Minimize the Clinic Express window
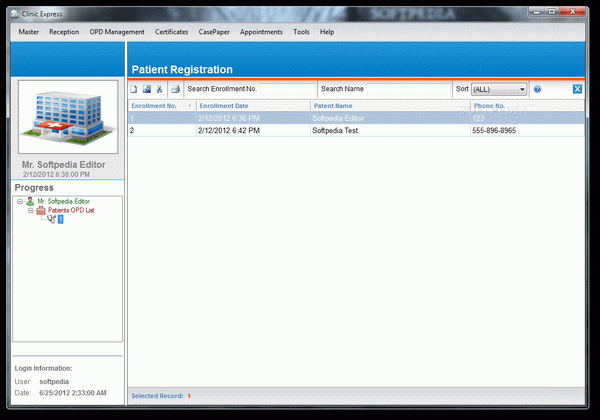600x420 pixels. pyautogui.click(x=536, y=12)
